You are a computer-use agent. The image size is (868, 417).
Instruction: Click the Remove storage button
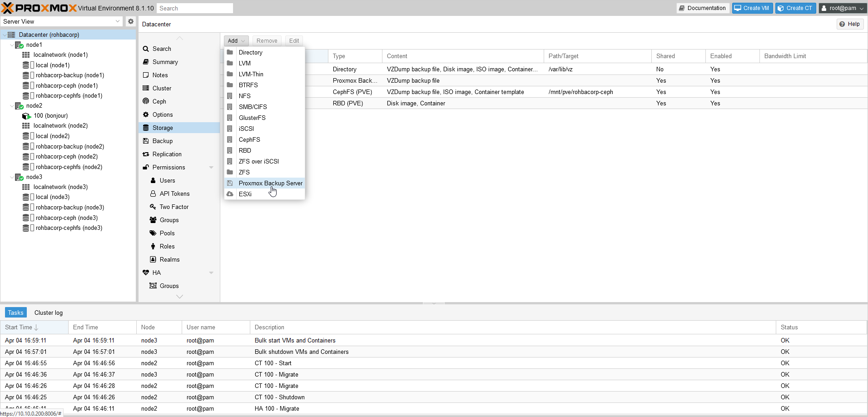tap(267, 41)
